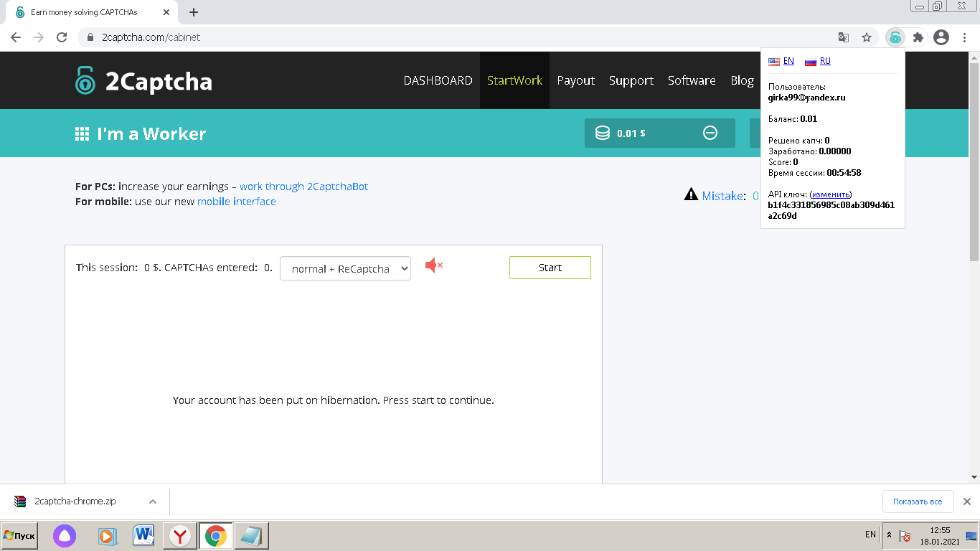Click the Google Translate icon in address bar

pyautogui.click(x=844, y=37)
